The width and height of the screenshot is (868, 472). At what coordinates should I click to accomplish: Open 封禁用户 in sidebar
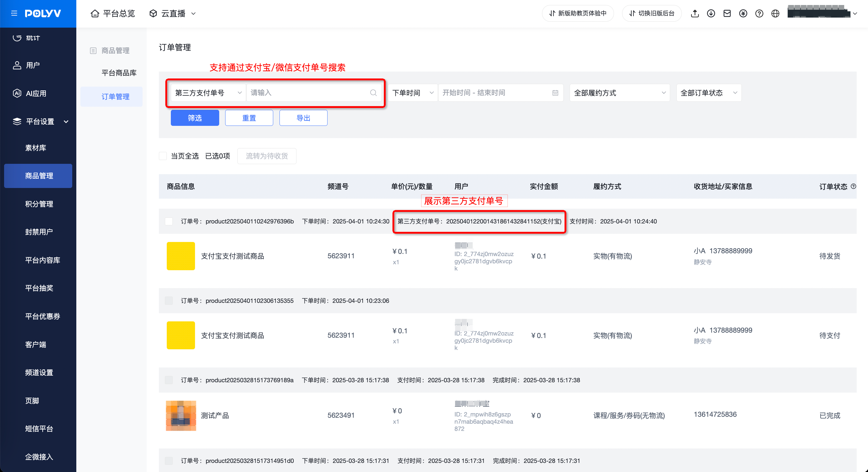point(39,232)
